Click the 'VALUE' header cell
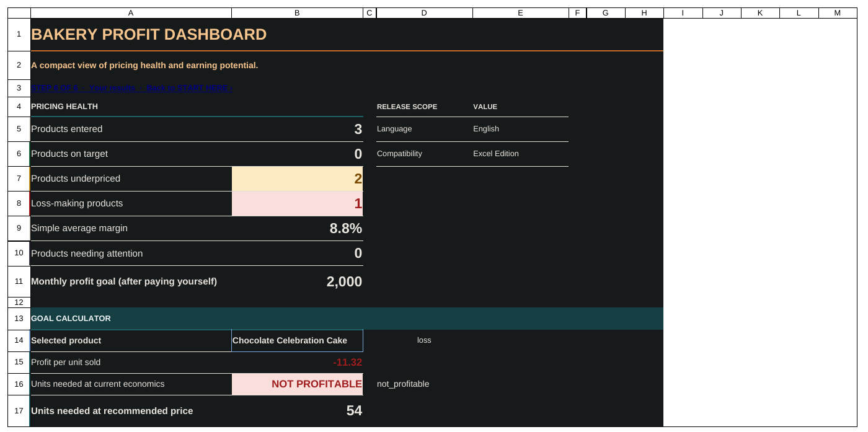Screen dimensions: 868x432 (521, 107)
